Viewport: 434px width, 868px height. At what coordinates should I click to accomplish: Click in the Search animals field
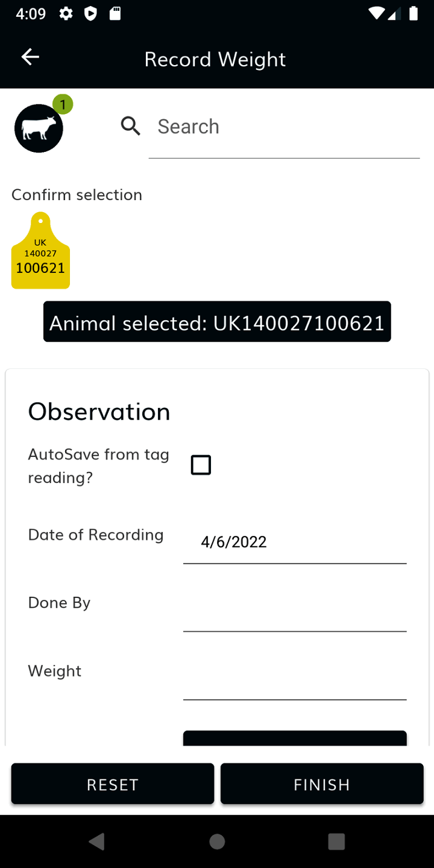283,127
